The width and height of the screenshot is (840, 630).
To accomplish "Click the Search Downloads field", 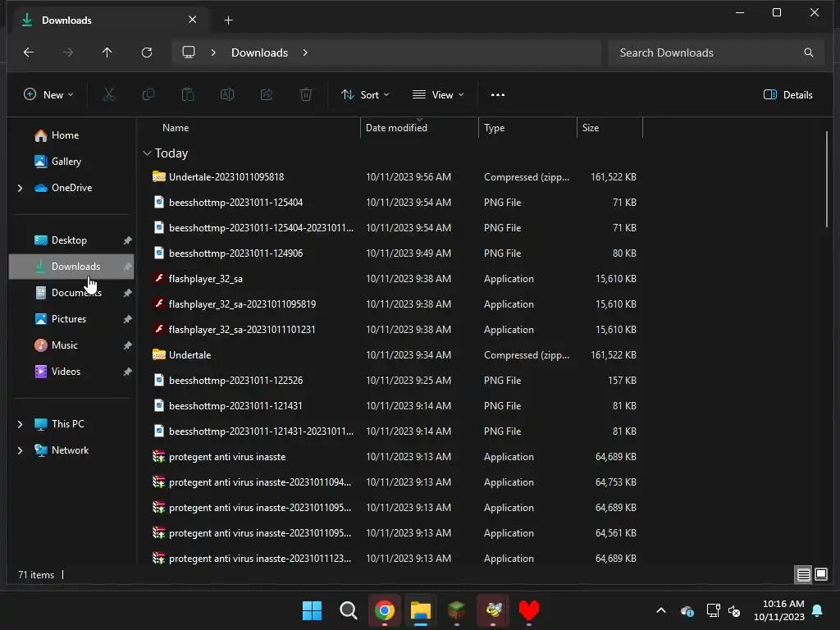I will coord(715,52).
